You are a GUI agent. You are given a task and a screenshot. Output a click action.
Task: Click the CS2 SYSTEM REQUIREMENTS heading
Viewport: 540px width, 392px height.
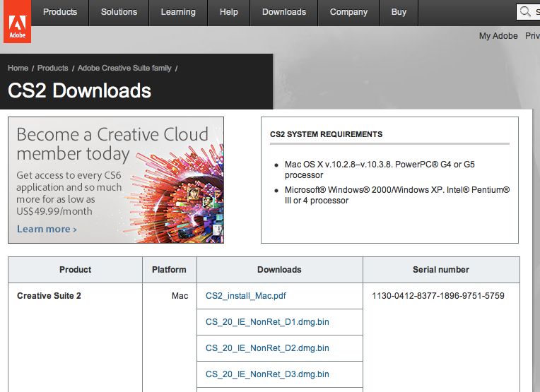[326, 134]
